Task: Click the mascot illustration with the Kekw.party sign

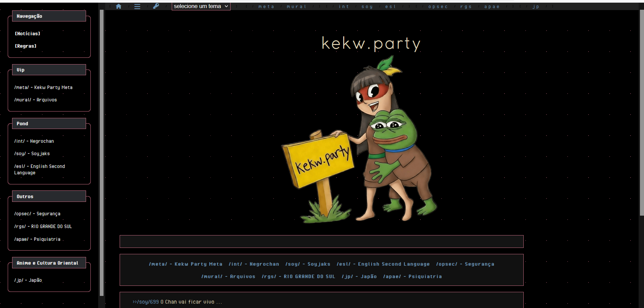Action: click(x=359, y=140)
